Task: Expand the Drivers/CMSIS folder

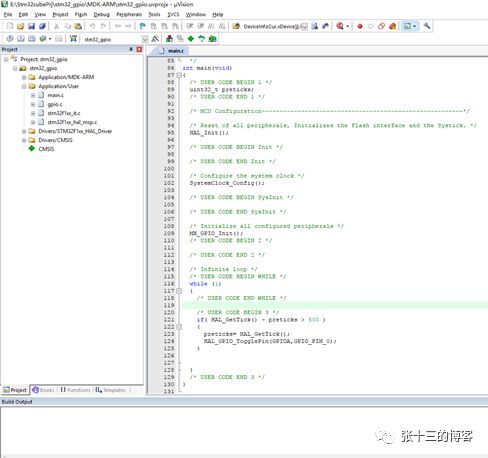Action: (24, 140)
